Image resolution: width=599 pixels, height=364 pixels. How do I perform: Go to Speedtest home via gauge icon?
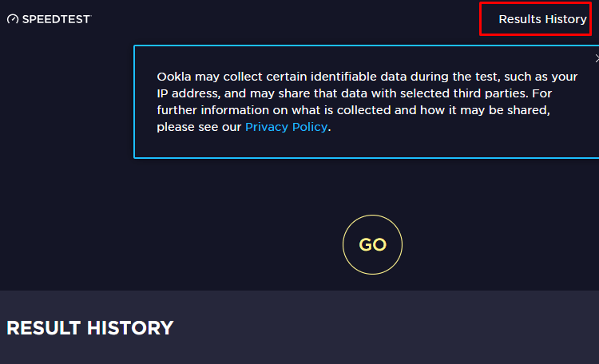(13, 19)
